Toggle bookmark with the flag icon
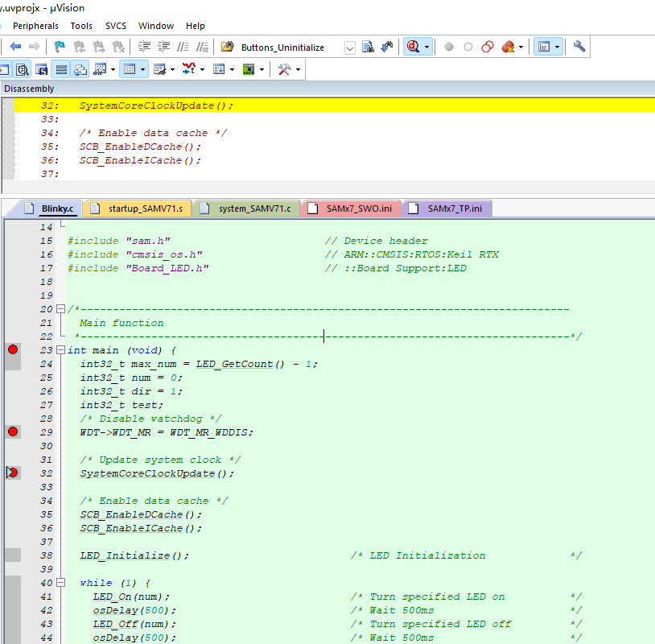This screenshot has height=644, width=655. pos(60,47)
